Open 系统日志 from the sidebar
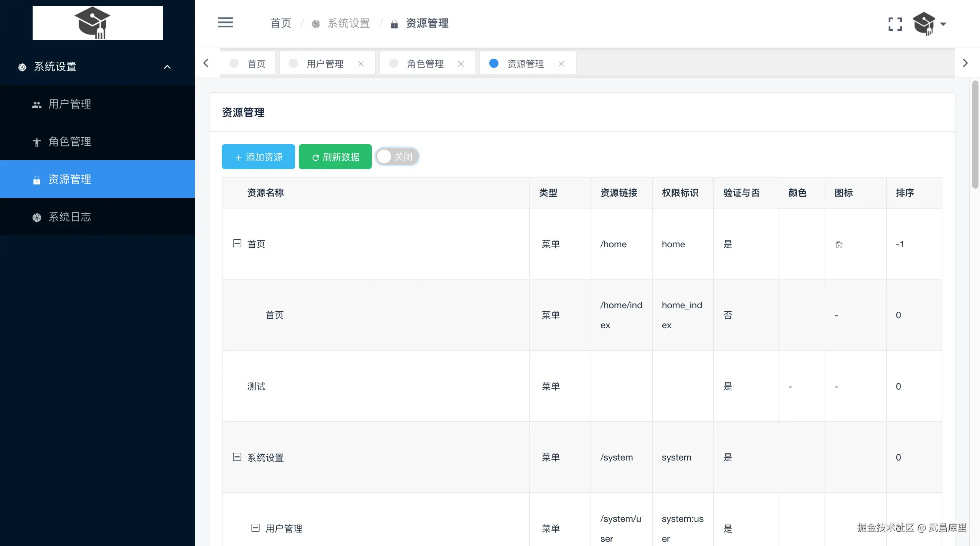The width and height of the screenshot is (980, 546). coord(69,217)
